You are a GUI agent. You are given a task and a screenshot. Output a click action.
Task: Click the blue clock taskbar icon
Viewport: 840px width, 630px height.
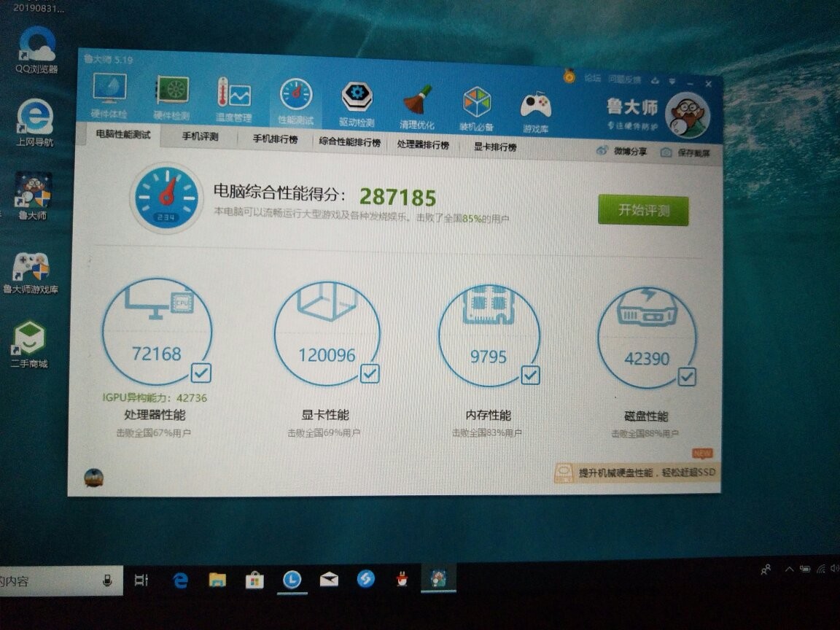point(292,580)
